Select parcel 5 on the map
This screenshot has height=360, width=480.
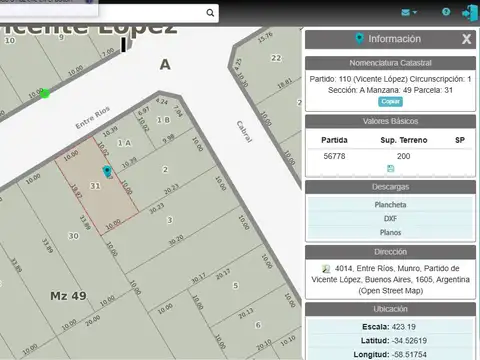click(236, 286)
